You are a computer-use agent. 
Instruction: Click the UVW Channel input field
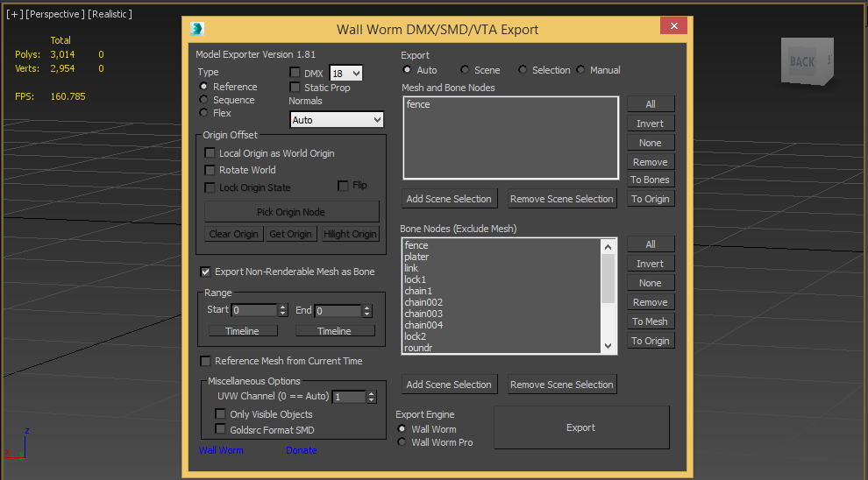349,397
